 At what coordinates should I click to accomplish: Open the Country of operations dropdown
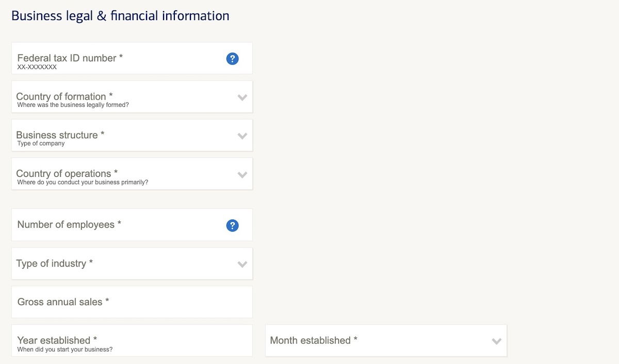point(132,174)
